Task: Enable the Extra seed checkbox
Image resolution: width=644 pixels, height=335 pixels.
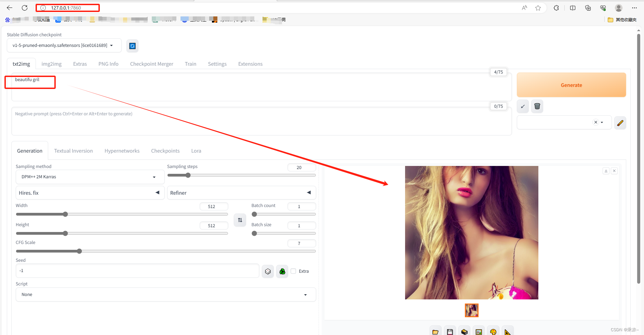Action: pos(293,271)
